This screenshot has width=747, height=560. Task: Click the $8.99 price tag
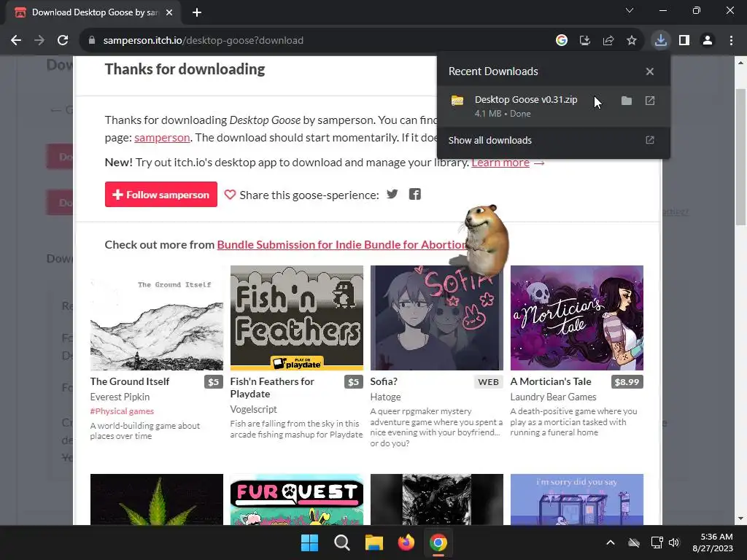(x=627, y=382)
